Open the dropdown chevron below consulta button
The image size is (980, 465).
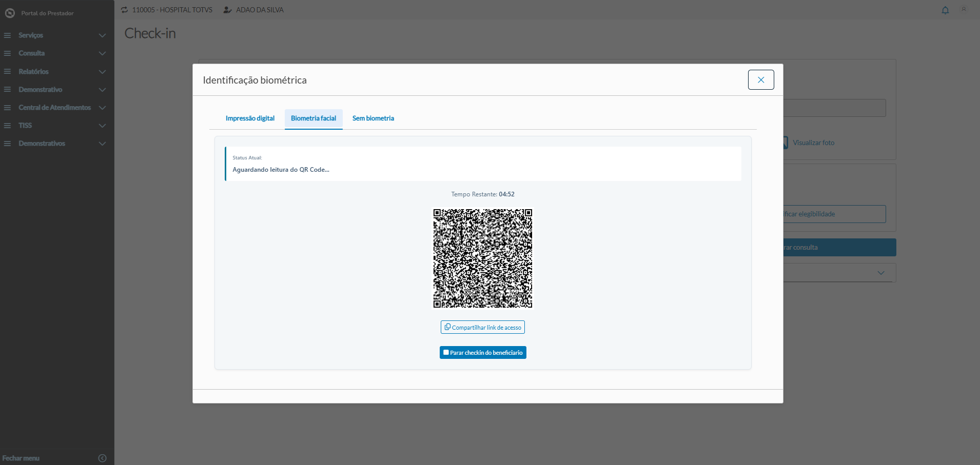point(881,273)
